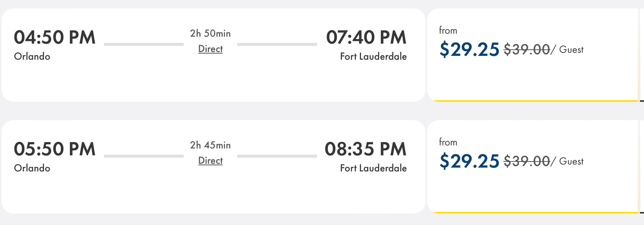Click Fort Lauderdale under the 07:40 PM arrival

(x=373, y=57)
